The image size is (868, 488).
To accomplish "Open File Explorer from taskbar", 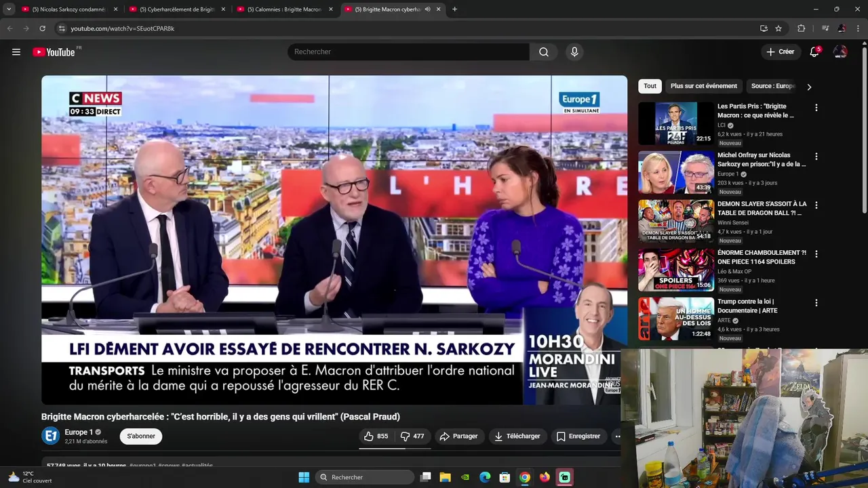I will (x=446, y=477).
